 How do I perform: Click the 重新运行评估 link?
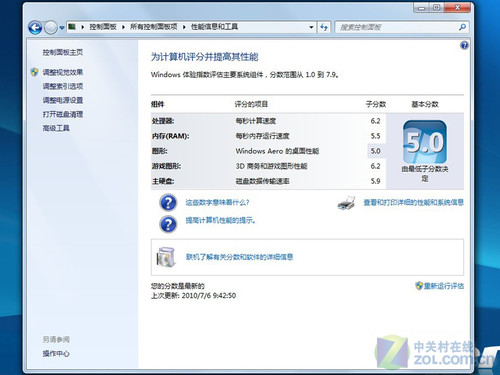pyautogui.click(x=444, y=286)
